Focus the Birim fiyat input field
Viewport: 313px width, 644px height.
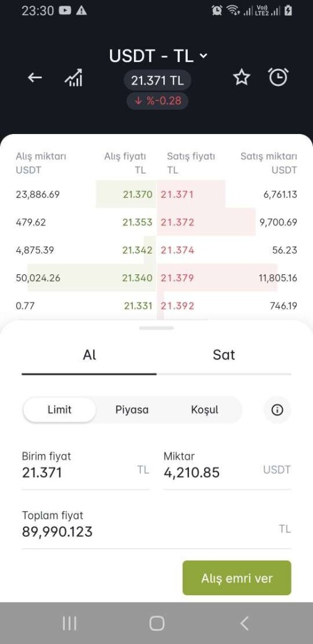click(x=85, y=469)
